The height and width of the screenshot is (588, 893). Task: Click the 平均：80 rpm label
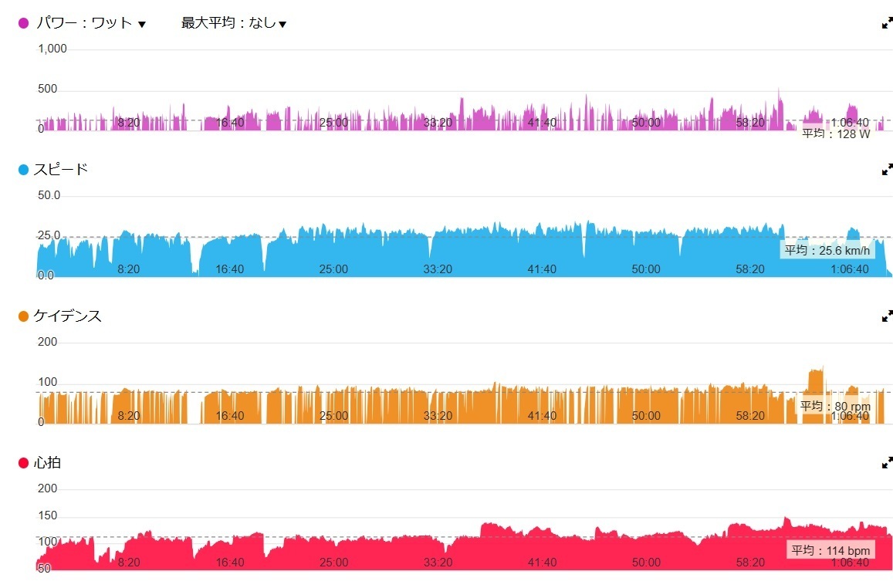tap(835, 406)
